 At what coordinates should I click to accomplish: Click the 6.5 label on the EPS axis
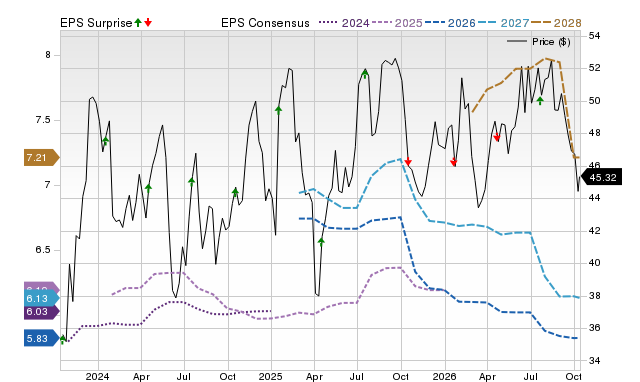pos(43,250)
